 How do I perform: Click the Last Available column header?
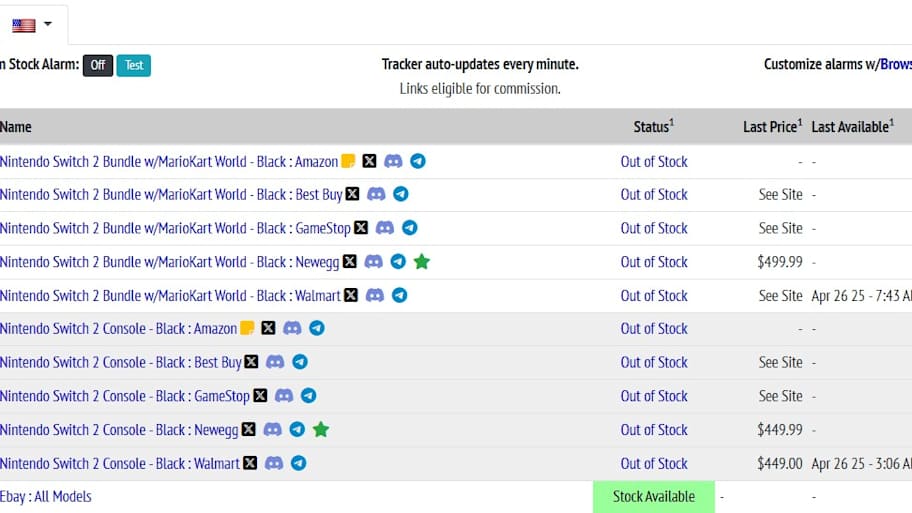pyautogui.click(x=853, y=126)
